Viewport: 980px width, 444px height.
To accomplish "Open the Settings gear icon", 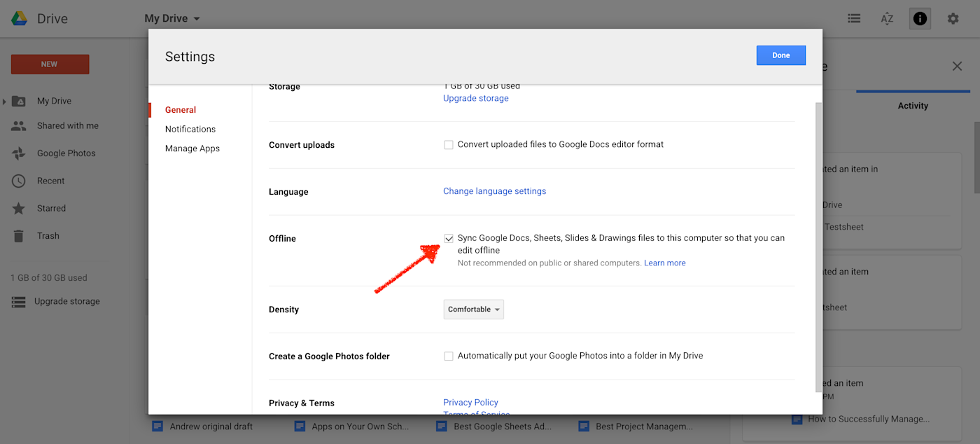I will pyautogui.click(x=953, y=18).
